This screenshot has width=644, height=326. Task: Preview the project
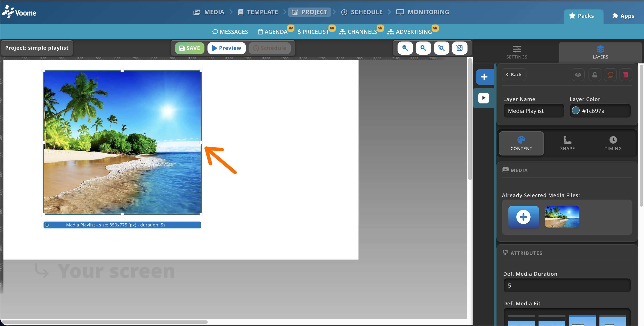226,48
